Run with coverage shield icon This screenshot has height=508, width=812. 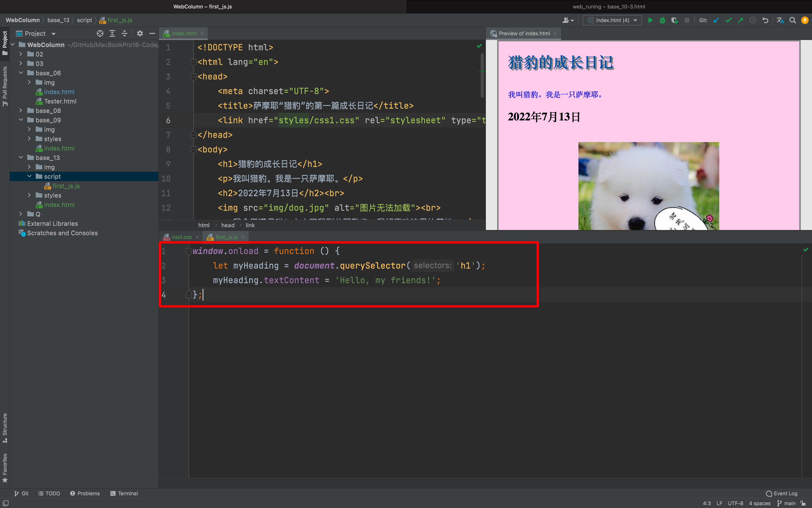tap(674, 20)
